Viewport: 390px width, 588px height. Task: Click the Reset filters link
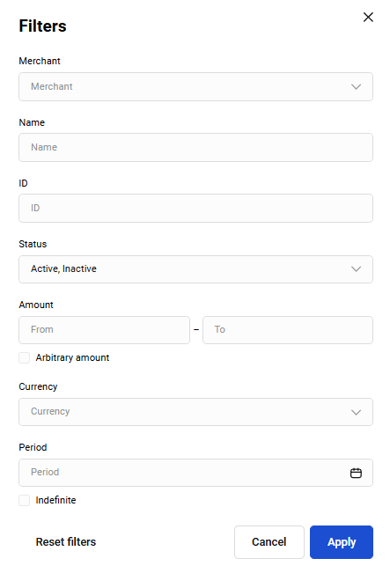[66, 542]
